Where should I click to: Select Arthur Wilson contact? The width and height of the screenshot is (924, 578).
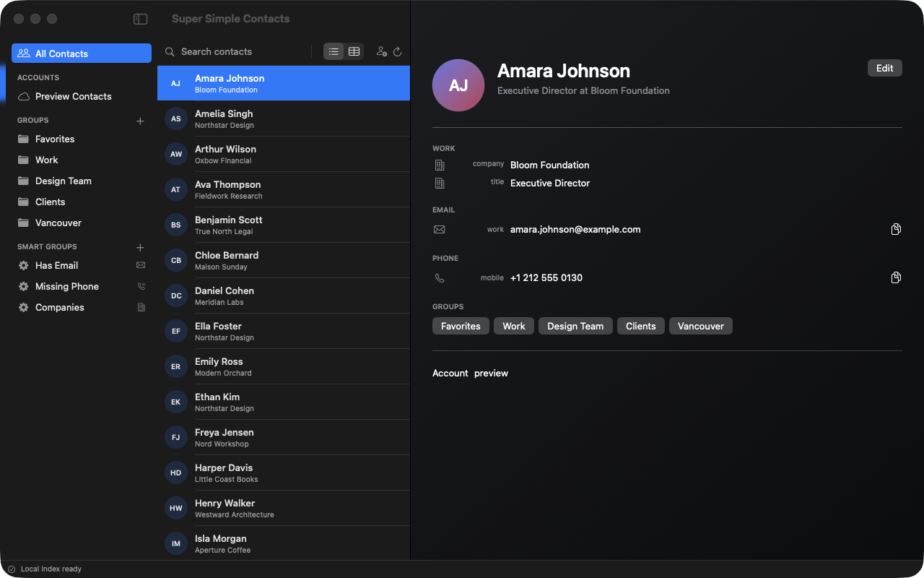(x=284, y=154)
